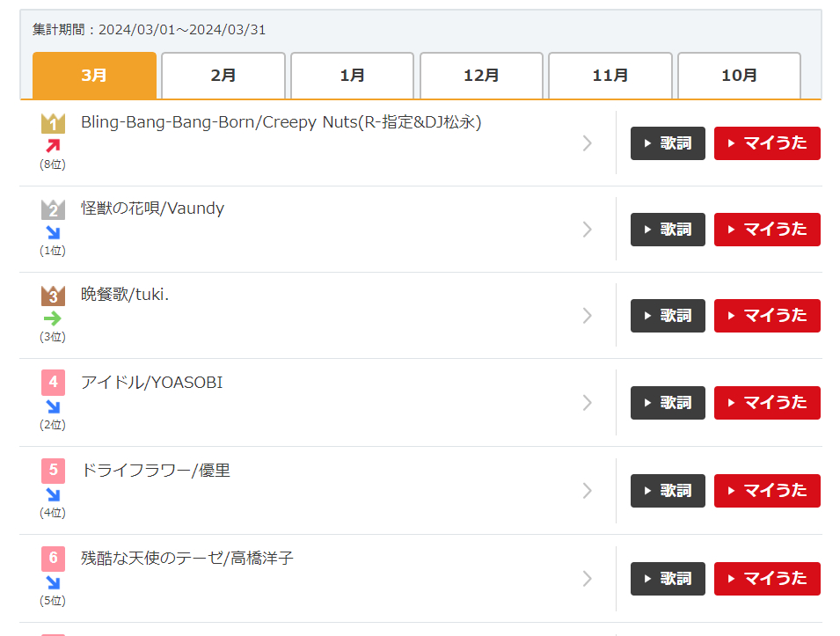Open the ドライフラワー/優里 song title
This screenshot has width=840, height=636.
[x=156, y=471]
